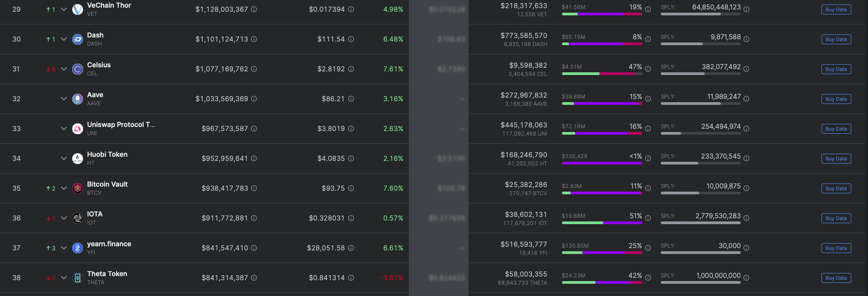Viewport: 868px width, 296px height.
Task: Show info icon next to yearn.finance price $28,051.58
Action: point(351,248)
